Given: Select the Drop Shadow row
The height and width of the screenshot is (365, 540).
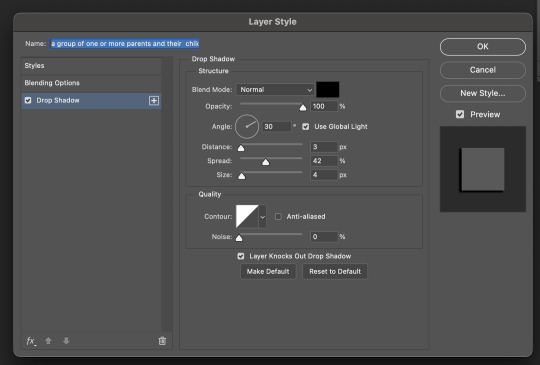Looking at the screenshot, I should [x=91, y=101].
